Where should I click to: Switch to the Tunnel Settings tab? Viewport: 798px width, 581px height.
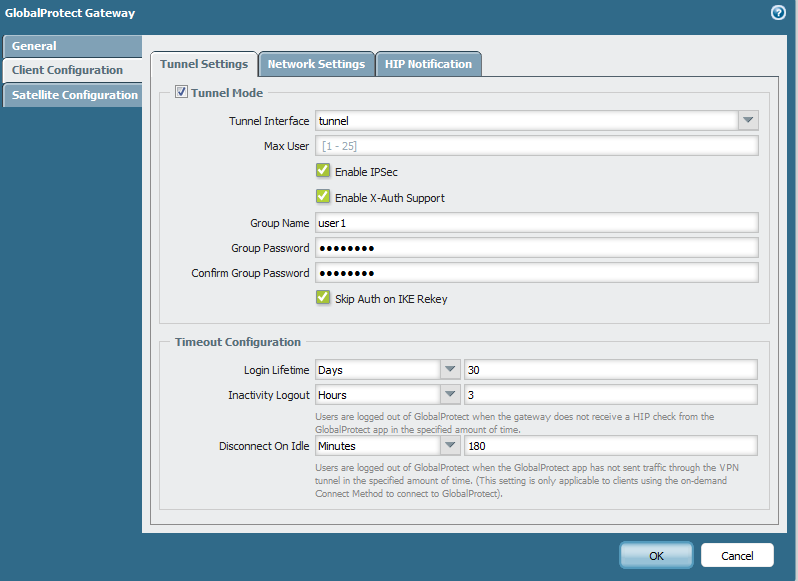[204, 64]
